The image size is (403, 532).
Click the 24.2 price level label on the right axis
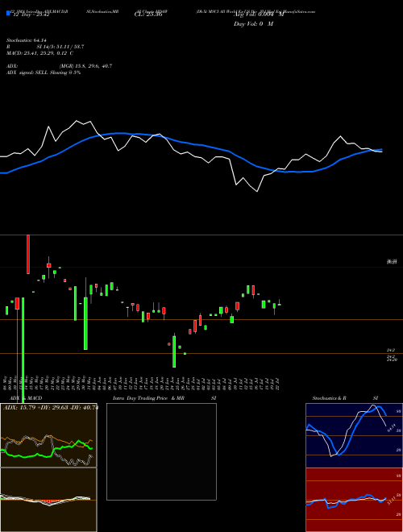[390, 350]
